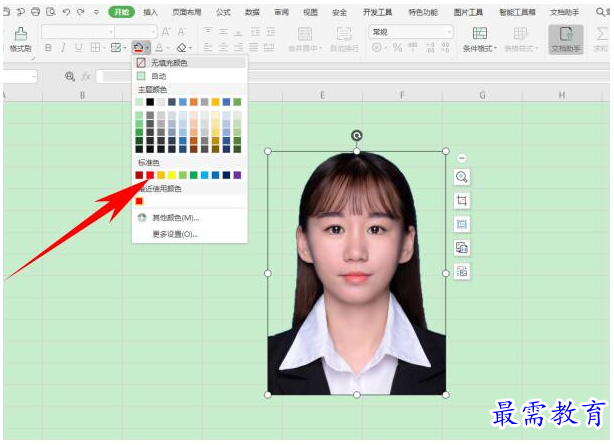614x445 pixels.
Task: Click the Document Assistant (文档助手) ribbon button
Action: 566,39
